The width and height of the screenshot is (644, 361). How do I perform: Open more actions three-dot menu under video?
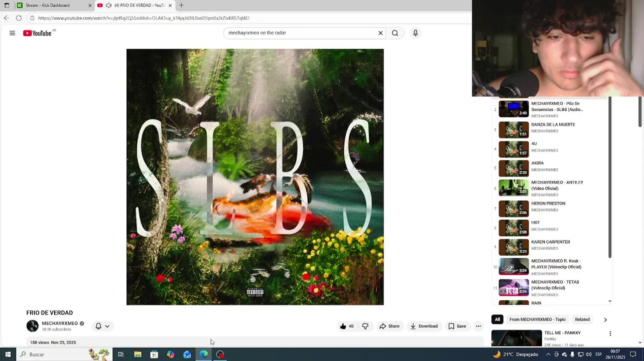478,326
